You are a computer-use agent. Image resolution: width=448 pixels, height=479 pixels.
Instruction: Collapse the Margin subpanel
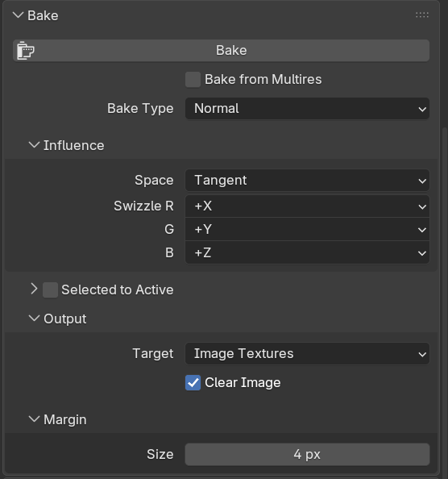(34, 419)
